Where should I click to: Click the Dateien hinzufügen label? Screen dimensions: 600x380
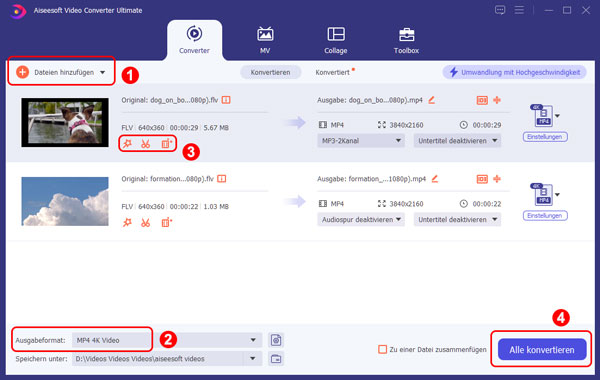point(64,72)
